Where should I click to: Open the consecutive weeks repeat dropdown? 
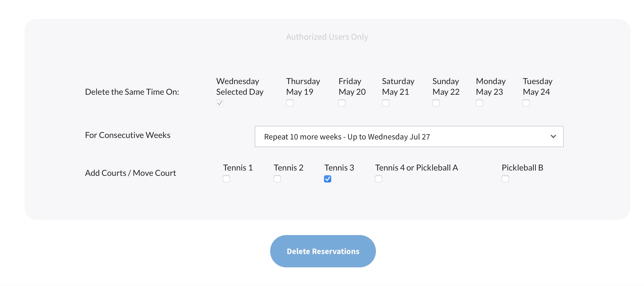coord(409,136)
